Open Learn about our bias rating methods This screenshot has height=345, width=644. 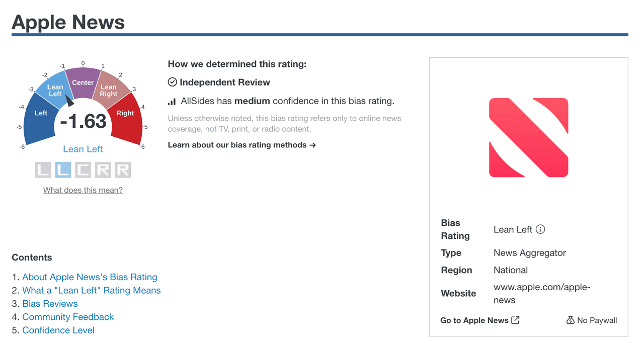[x=242, y=145]
